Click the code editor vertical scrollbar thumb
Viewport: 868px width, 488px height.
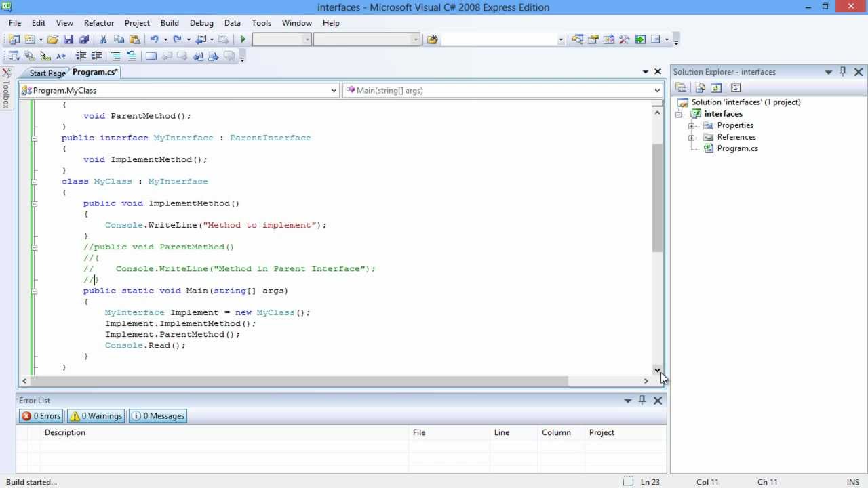pos(657,198)
